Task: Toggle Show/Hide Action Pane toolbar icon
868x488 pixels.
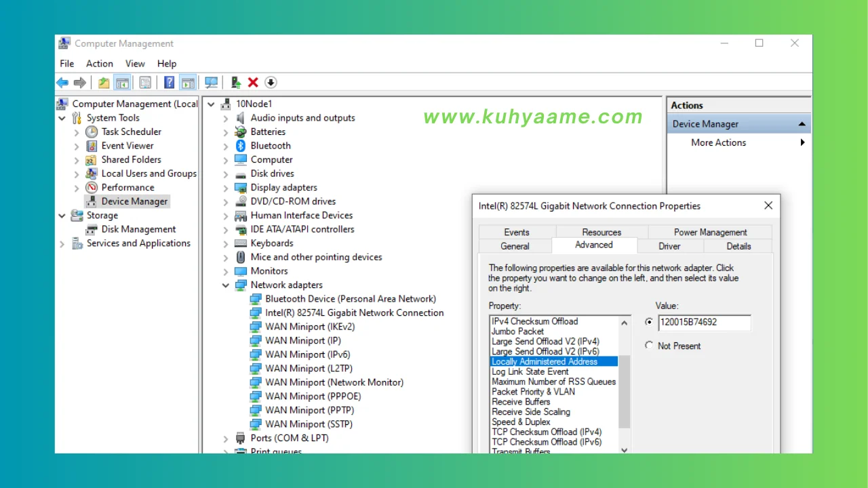Action: click(188, 83)
